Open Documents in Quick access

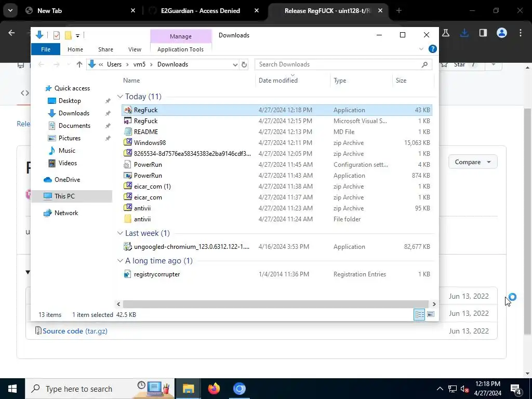click(x=74, y=126)
